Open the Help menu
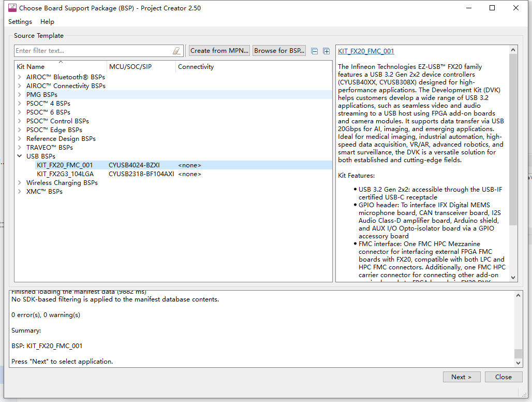The height and width of the screenshot is (402, 532). click(47, 22)
